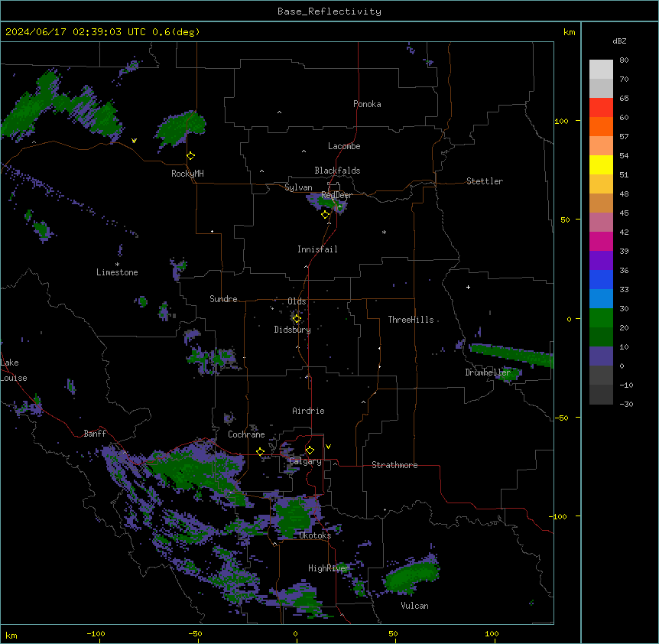
Task: Click the Banff label
Action: pyautogui.click(x=95, y=434)
